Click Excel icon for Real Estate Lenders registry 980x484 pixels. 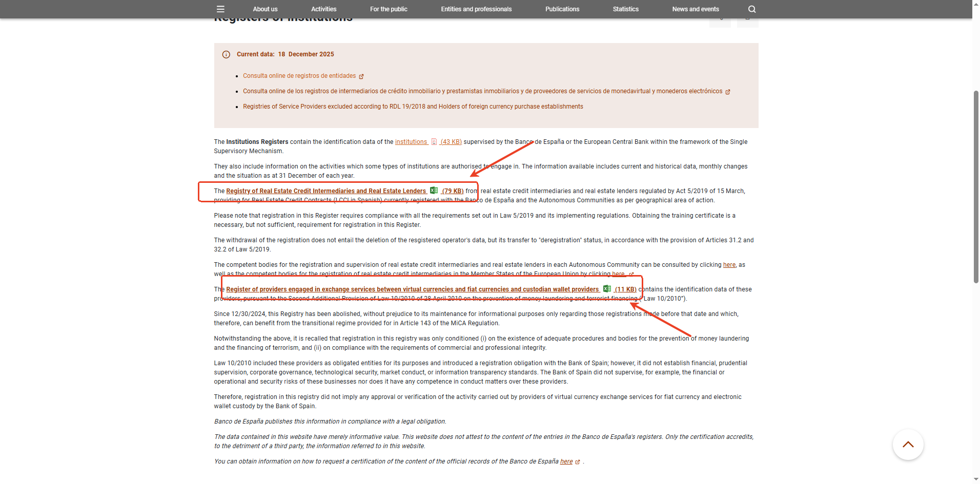[x=434, y=191]
